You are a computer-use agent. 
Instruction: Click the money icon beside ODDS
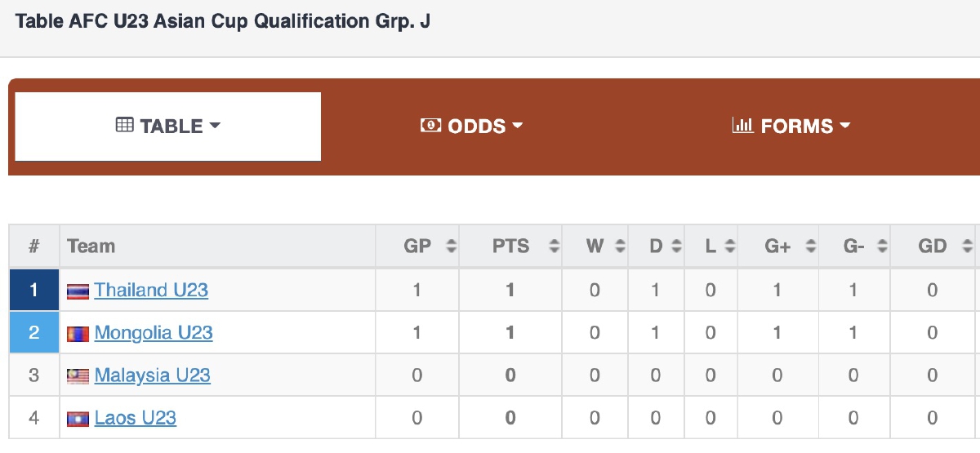[x=430, y=126]
